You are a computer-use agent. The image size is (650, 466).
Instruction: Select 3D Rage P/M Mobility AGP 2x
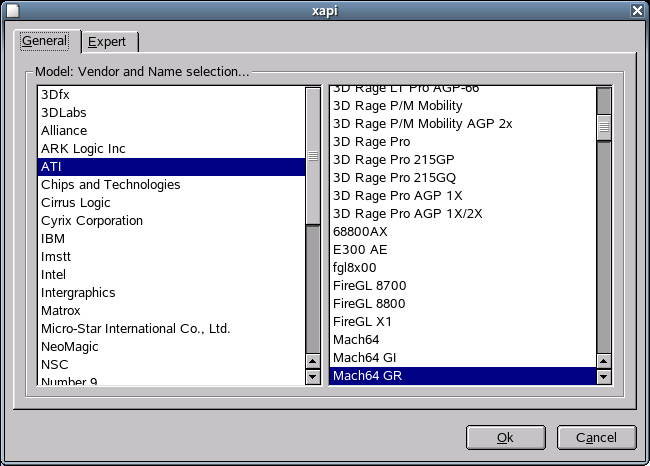click(x=463, y=124)
